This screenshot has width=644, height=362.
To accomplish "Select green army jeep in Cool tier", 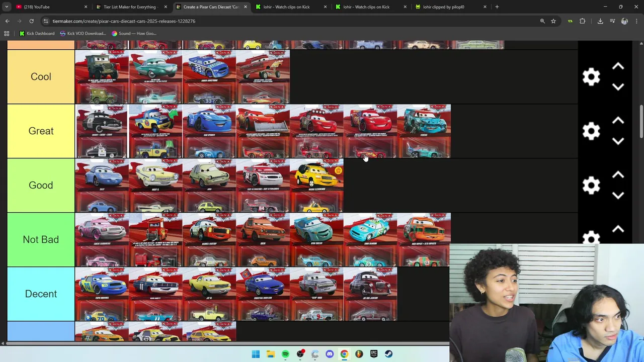I will point(102,77).
